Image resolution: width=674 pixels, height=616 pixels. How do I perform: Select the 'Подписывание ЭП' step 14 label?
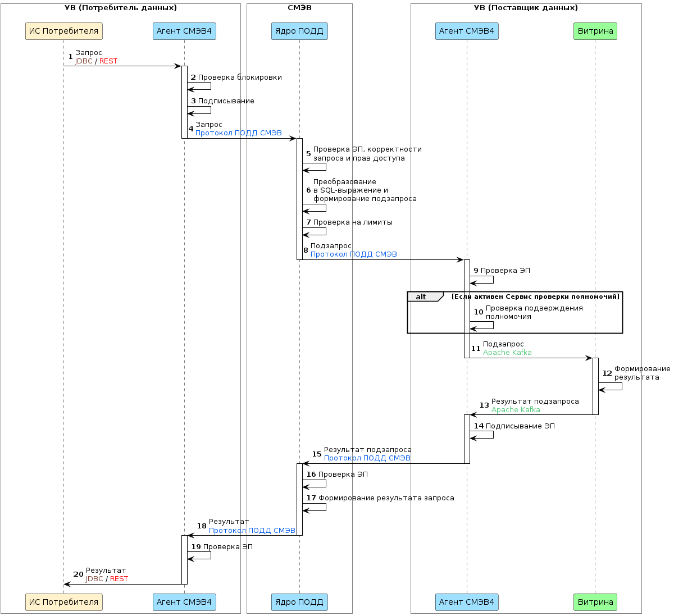point(520,426)
